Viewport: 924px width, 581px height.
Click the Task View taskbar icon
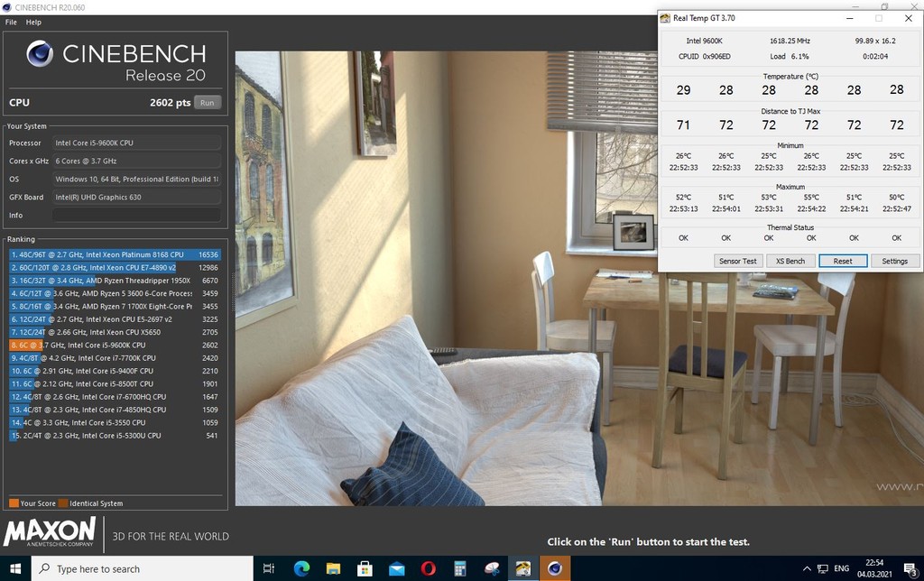(269, 568)
